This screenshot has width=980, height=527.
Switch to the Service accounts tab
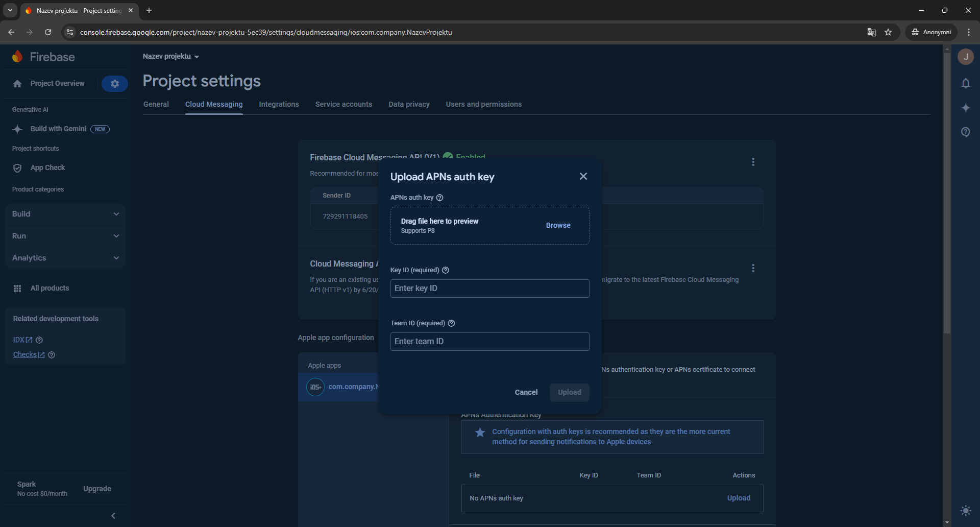tap(344, 104)
